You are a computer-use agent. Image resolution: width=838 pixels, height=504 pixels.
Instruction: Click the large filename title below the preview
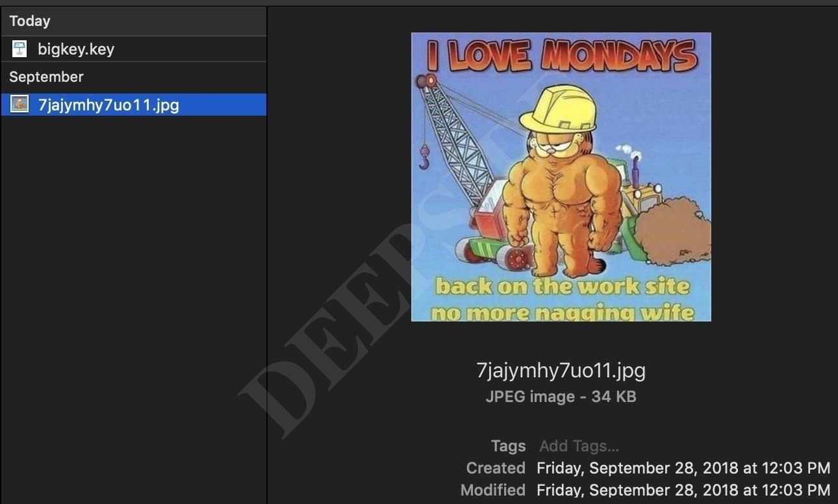click(x=561, y=370)
